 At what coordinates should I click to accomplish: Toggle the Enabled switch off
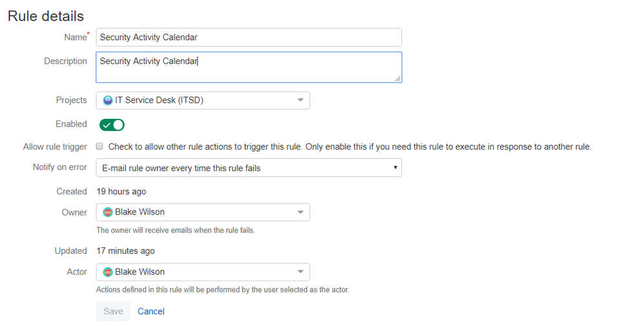112,125
